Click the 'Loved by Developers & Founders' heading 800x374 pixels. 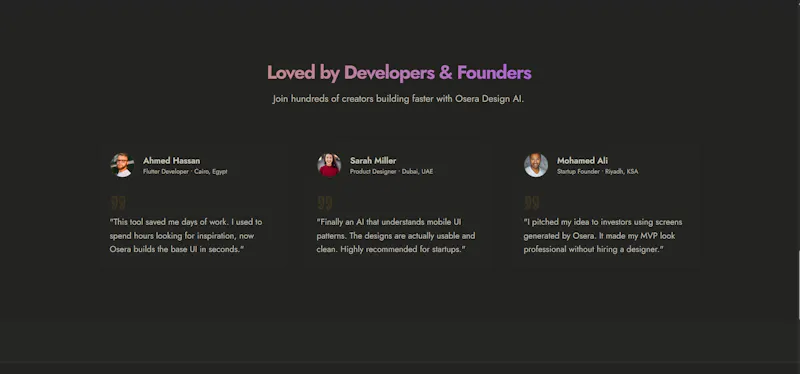399,72
